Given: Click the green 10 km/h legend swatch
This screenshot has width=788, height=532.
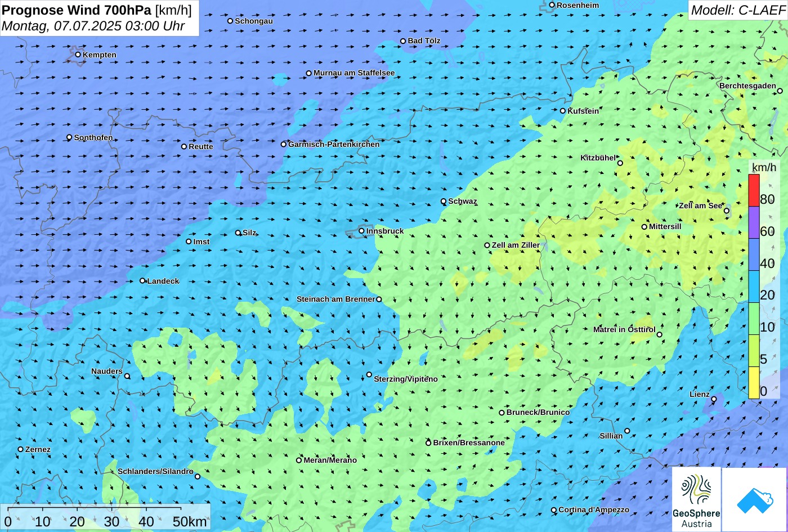Looking at the screenshot, I should tap(754, 319).
